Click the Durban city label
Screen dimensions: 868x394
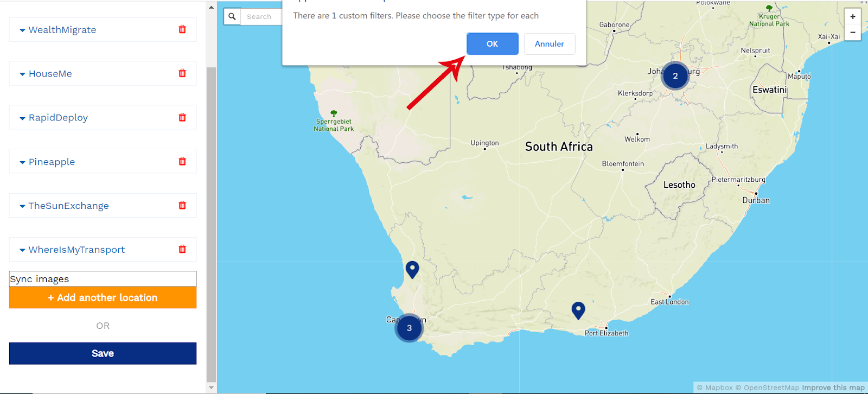[756, 200]
